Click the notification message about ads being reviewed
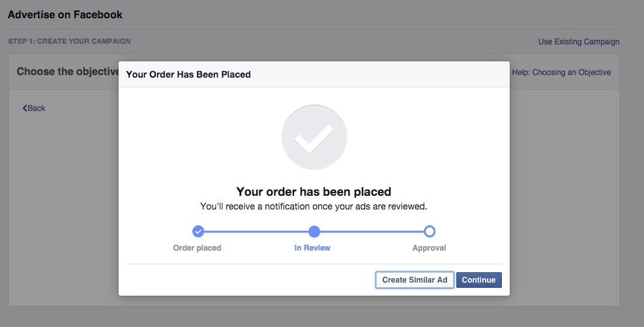 (314, 206)
